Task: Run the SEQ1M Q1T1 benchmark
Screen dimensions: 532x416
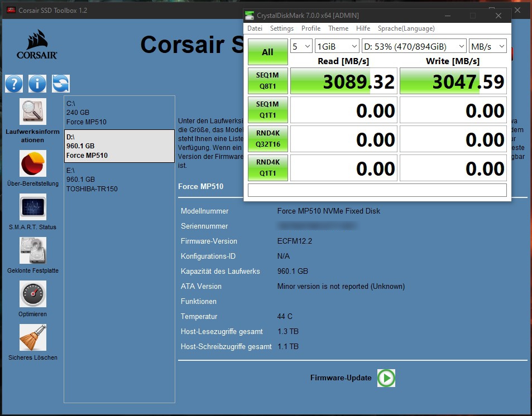Action: tap(268, 110)
